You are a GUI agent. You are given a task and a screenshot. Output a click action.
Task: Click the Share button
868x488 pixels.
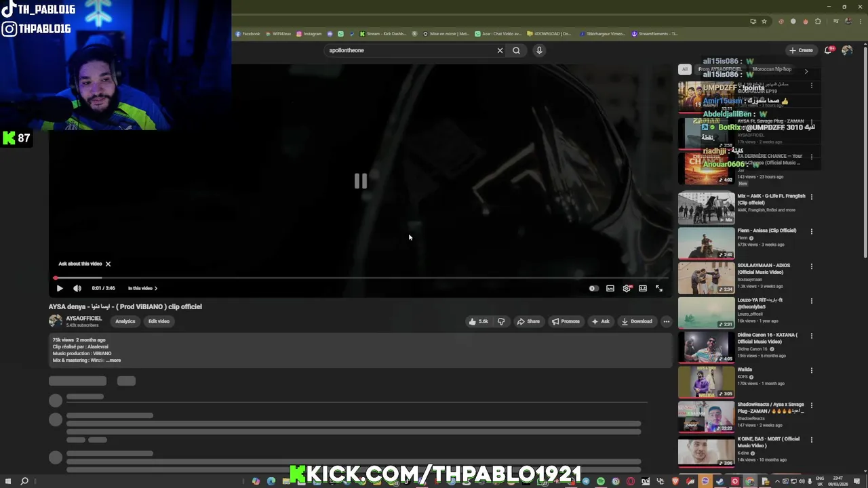pos(528,321)
